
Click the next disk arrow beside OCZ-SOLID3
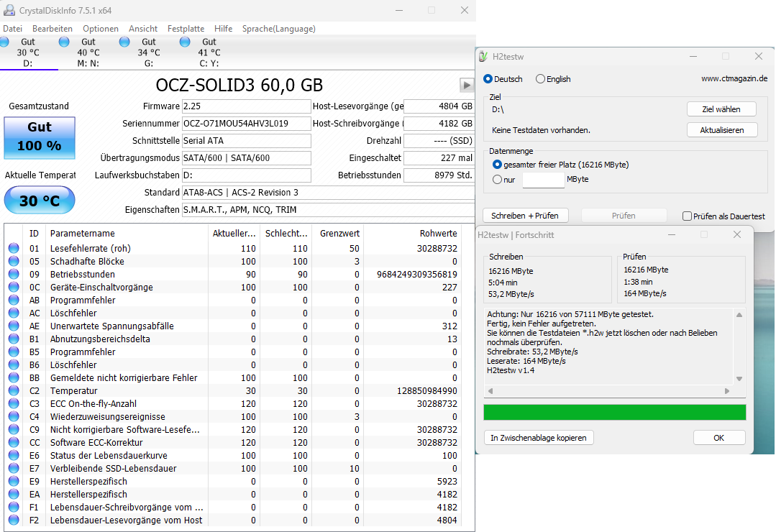pyautogui.click(x=466, y=85)
